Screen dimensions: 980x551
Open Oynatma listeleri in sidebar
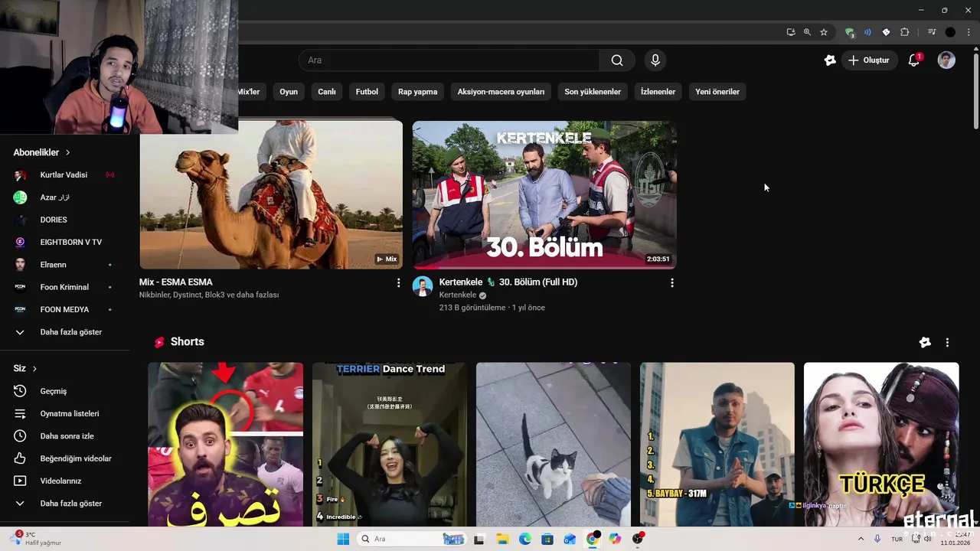[x=65, y=413]
